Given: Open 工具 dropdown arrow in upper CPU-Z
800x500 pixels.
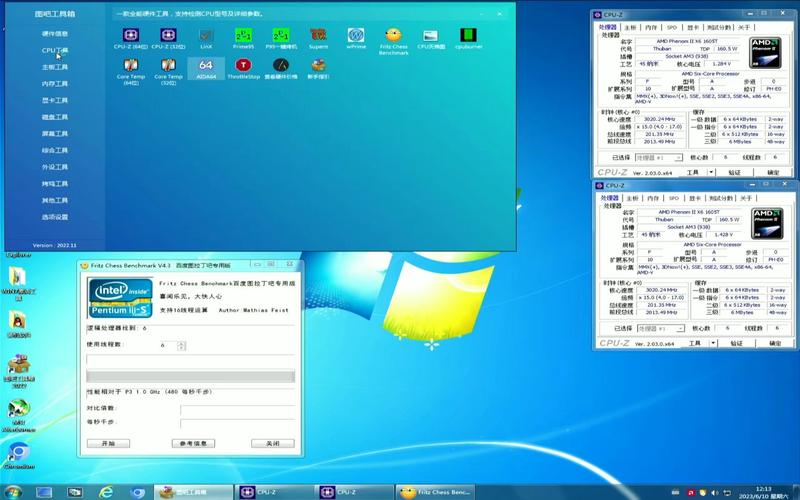Looking at the screenshot, I should click(x=711, y=172).
